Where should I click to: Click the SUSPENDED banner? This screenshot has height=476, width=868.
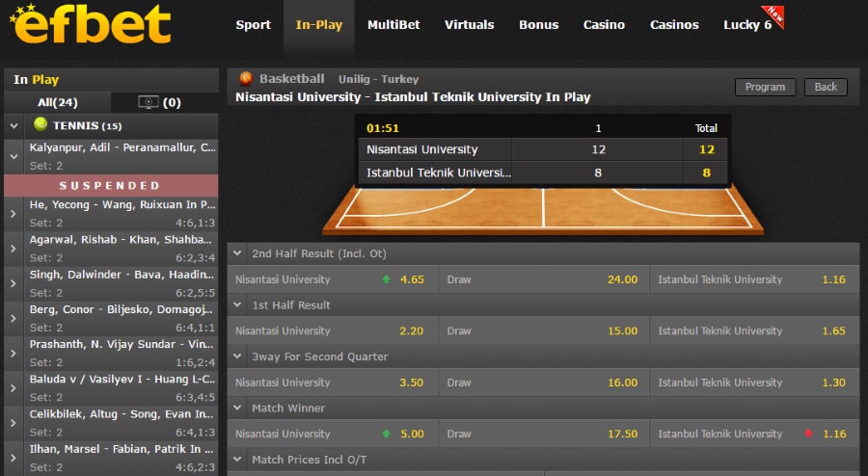tap(111, 185)
